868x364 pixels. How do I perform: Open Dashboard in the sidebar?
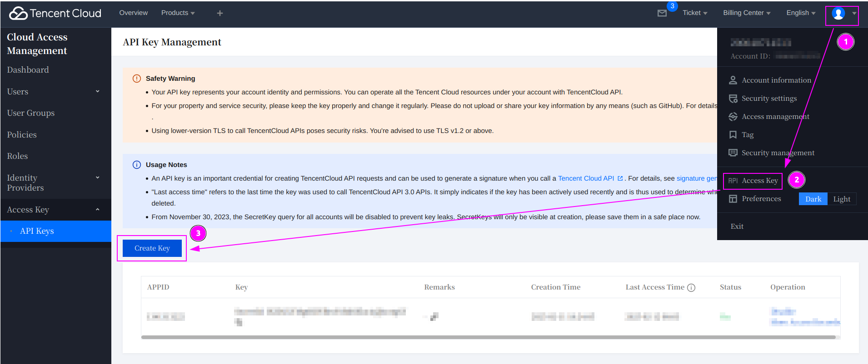pos(28,69)
